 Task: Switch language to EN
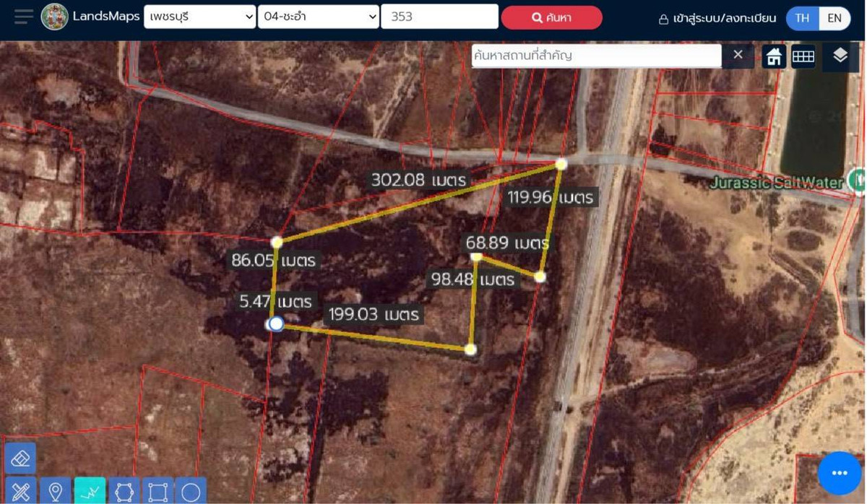coord(834,18)
